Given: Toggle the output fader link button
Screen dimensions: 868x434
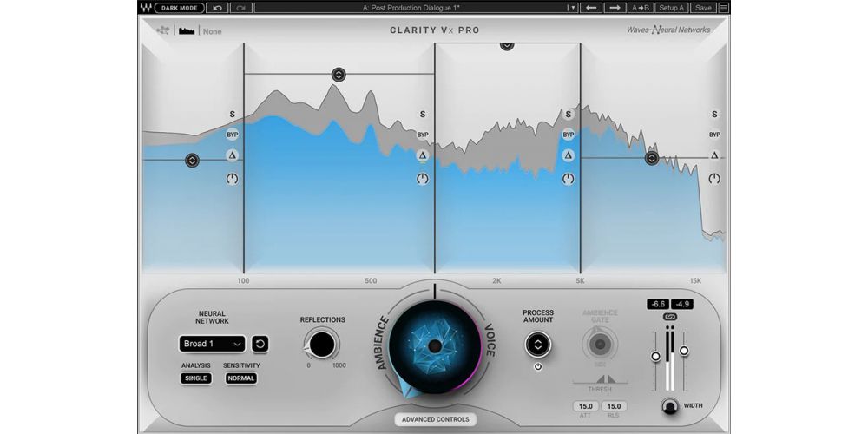Looking at the screenshot, I should pos(670,317).
